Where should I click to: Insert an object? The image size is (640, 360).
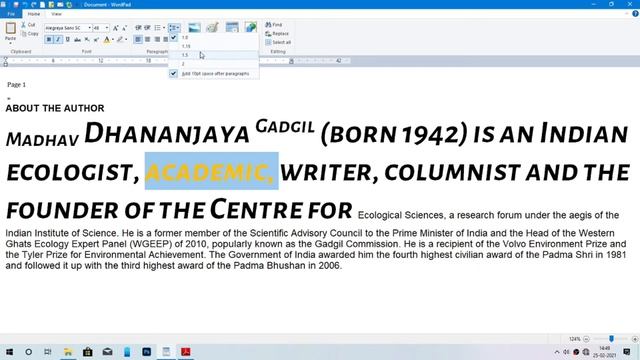251,27
